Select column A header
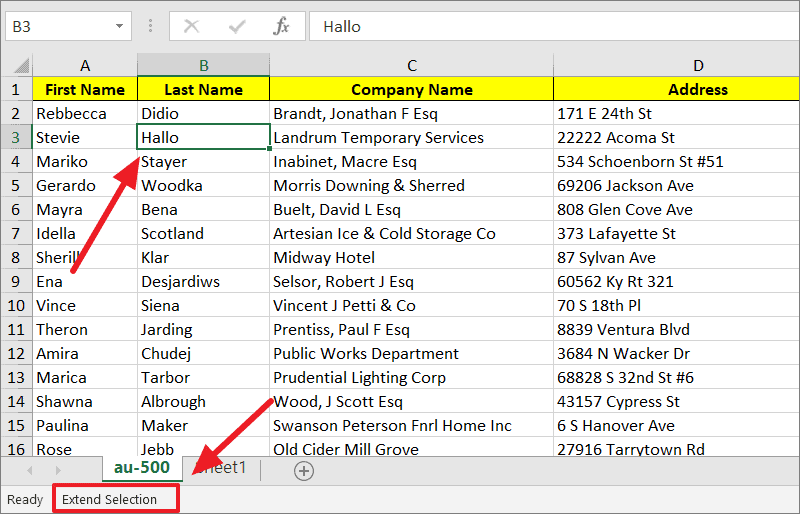The height and width of the screenshot is (514, 800). [85, 65]
